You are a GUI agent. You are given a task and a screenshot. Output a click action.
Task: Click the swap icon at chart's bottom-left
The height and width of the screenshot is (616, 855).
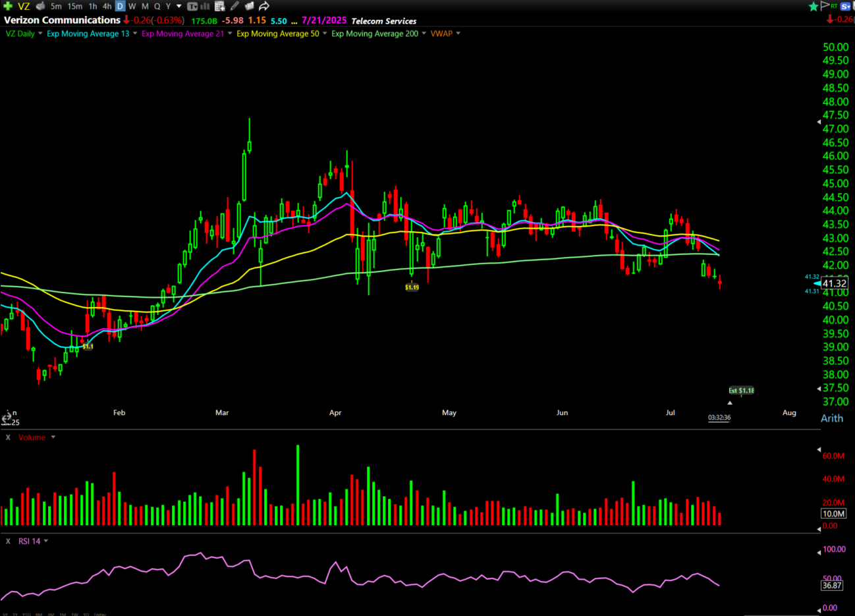(6, 418)
